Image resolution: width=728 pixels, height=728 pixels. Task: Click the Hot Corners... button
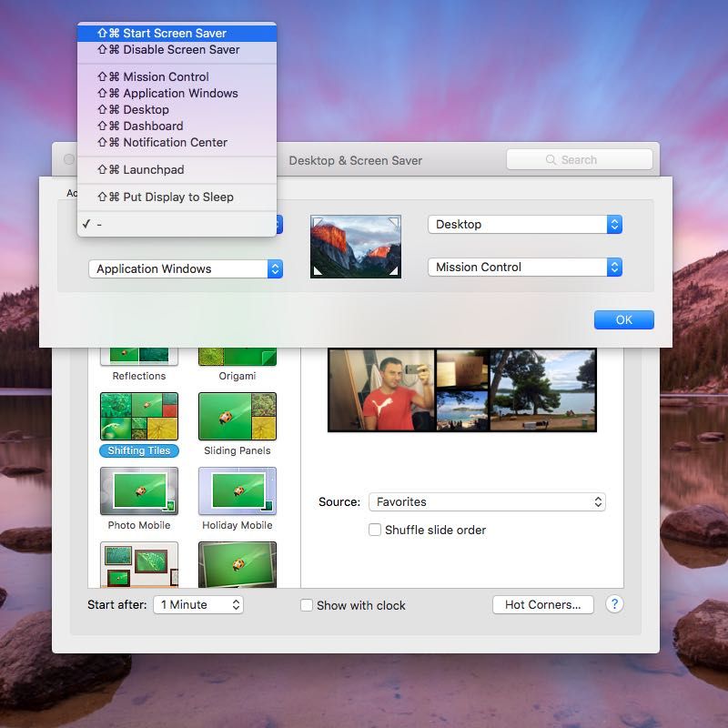pyautogui.click(x=542, y=604)
